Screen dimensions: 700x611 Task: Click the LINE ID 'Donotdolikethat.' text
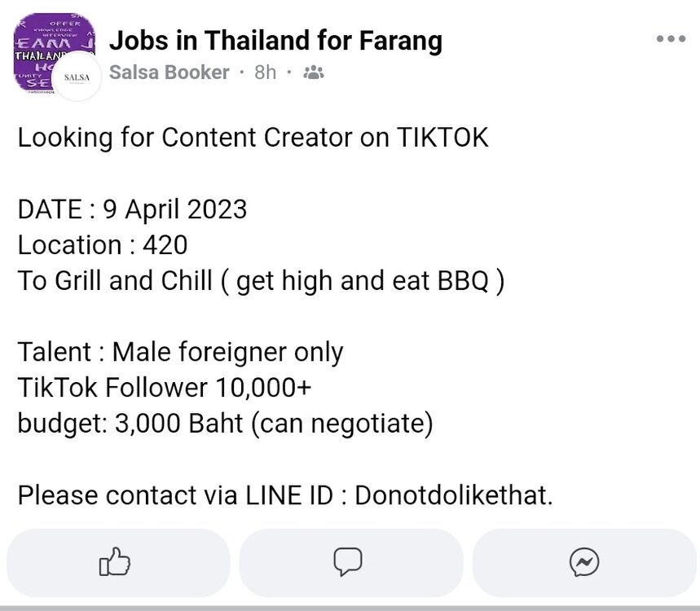tap(454, 495)
